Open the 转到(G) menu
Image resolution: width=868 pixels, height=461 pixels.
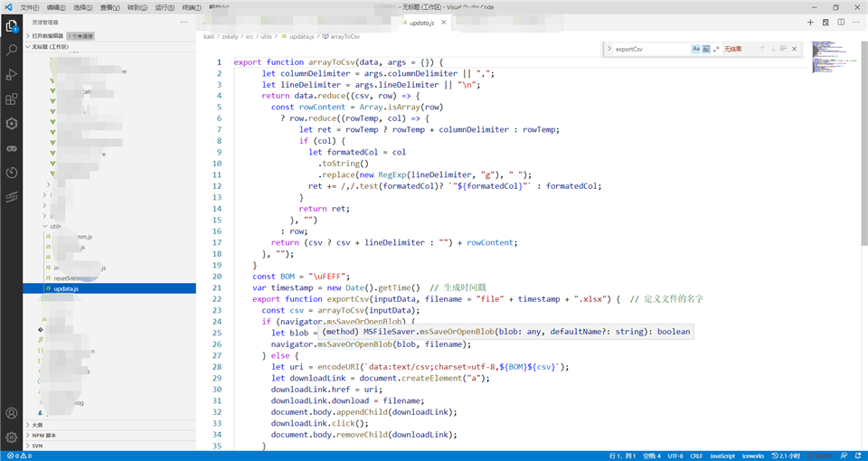click(x=137, y=8)
